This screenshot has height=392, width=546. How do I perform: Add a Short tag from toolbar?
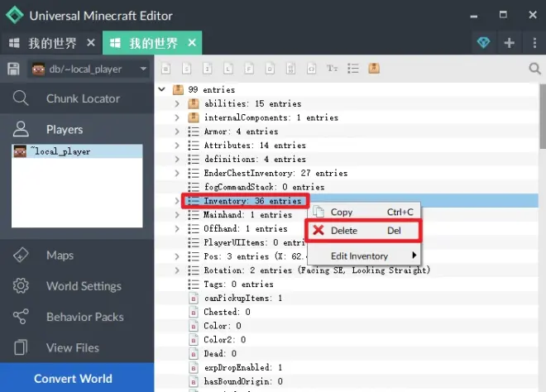click(187, 69)
